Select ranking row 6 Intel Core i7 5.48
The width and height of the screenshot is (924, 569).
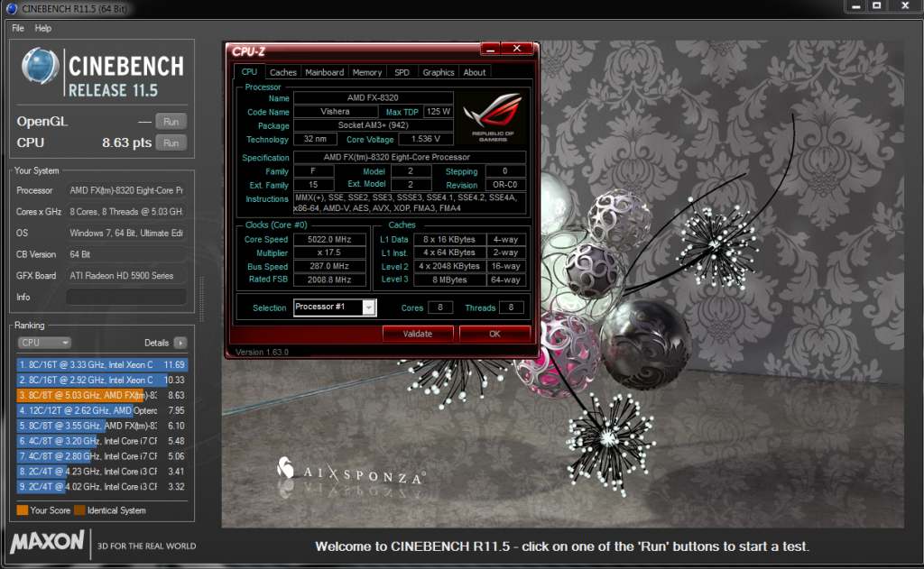click(102, 441)
